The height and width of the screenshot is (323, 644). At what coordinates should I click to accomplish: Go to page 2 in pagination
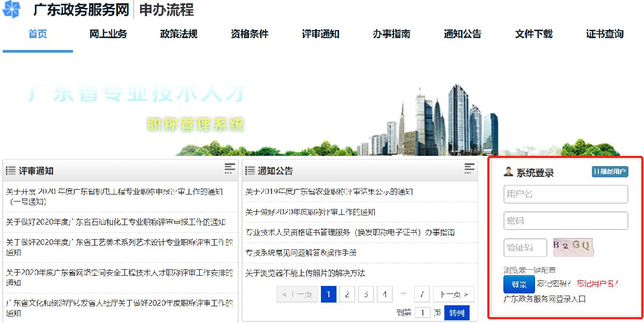click(x=347, y=294)
